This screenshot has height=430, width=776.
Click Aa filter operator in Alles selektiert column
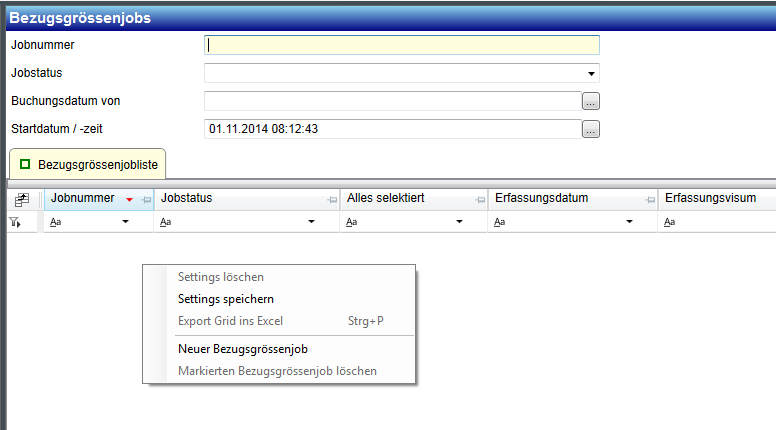pyautogui.click(x=351, y=222)
